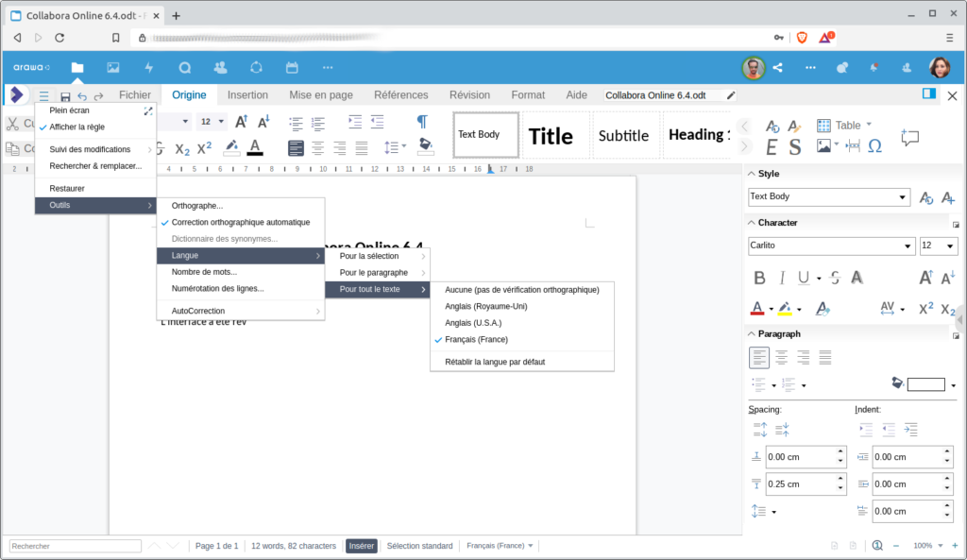Open the Contacts icon in header

[220, 67]
